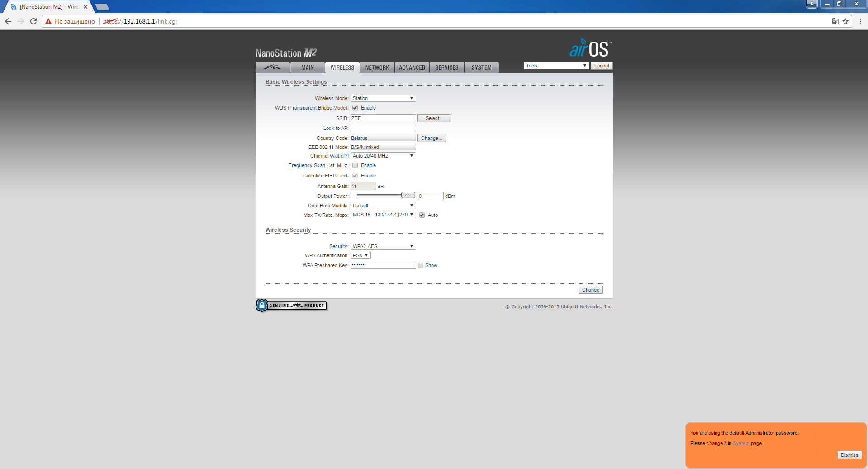Open the Max TX Rate dropdown
The width and height of the screenshot is (868, 469).
point(383,215)
